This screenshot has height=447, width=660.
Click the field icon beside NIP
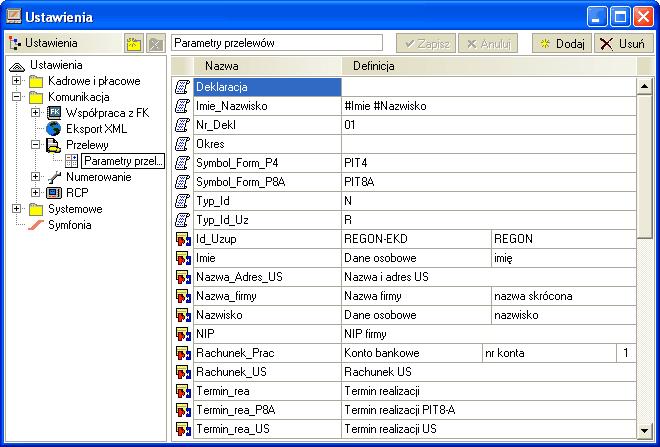183,334
